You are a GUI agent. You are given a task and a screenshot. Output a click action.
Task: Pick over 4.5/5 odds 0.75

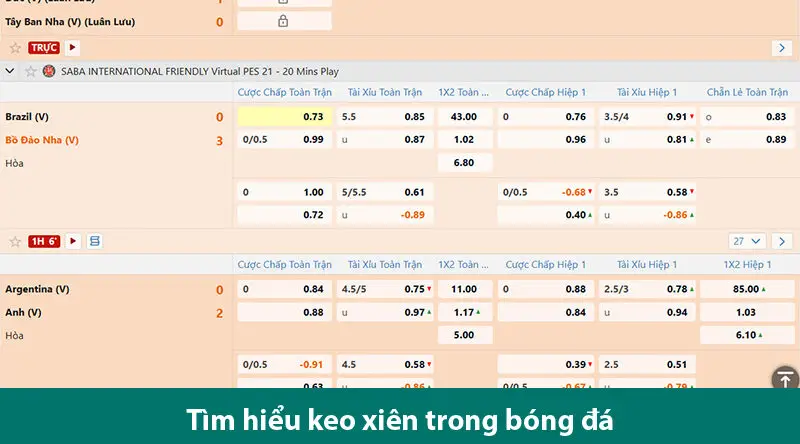point(385,289)
